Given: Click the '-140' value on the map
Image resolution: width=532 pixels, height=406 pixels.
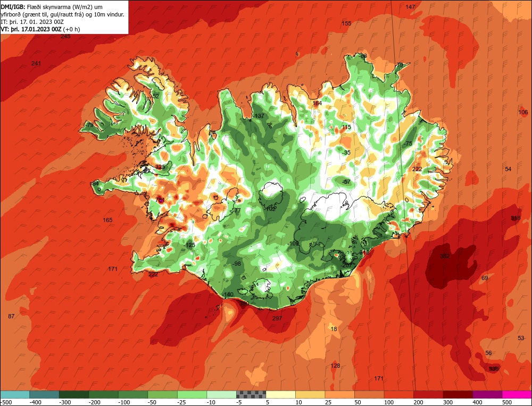Looking at the screenshot, I should point(228,294).
